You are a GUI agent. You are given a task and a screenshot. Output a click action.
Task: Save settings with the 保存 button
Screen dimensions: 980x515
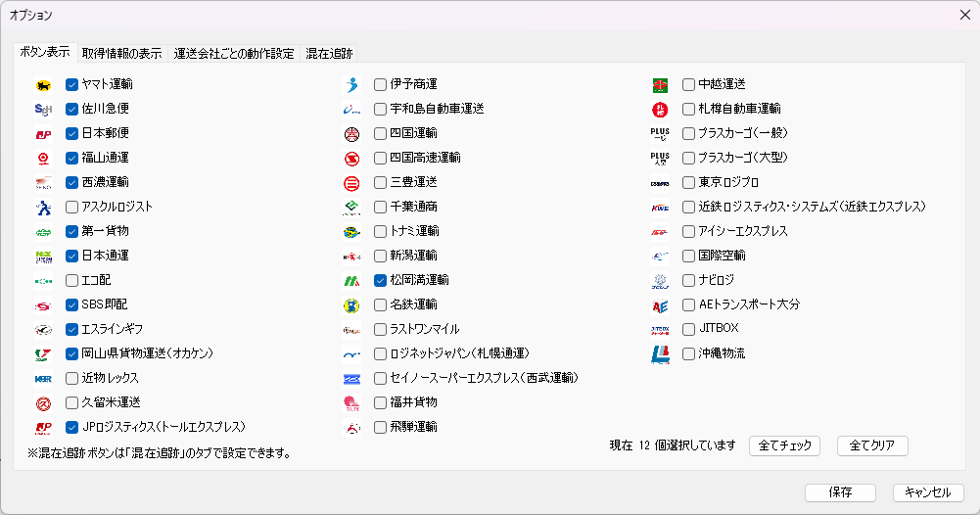coord(840,492)
